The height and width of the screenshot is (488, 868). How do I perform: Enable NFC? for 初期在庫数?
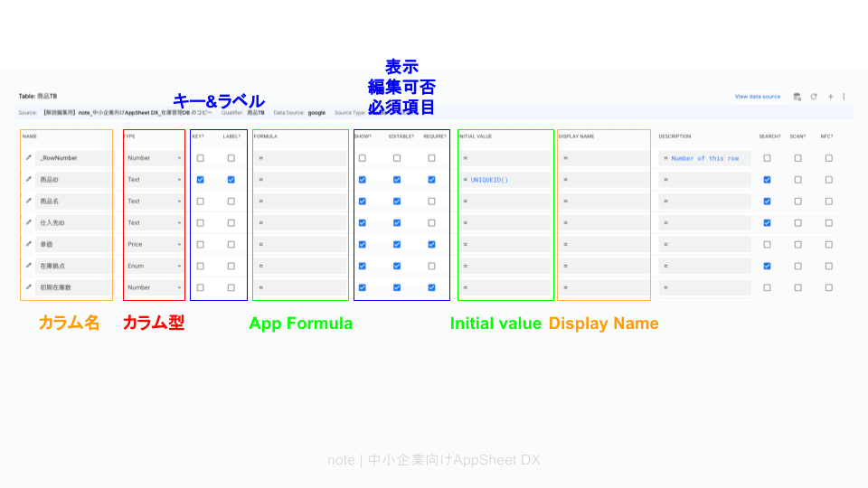(x=829, y=287)
